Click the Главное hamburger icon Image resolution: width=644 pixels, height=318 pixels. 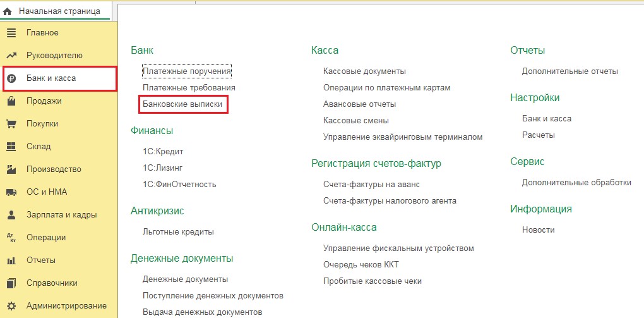pos(11,32)
